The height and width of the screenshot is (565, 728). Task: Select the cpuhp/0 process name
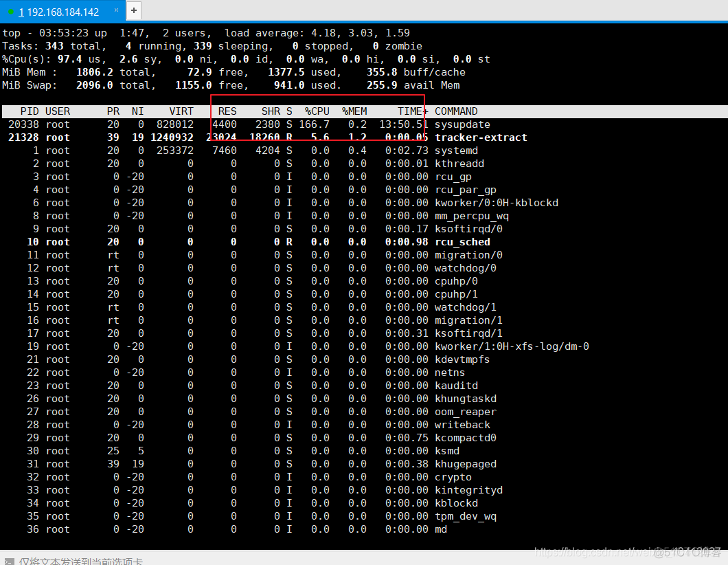pyautogui.click(x=457, y=280)
